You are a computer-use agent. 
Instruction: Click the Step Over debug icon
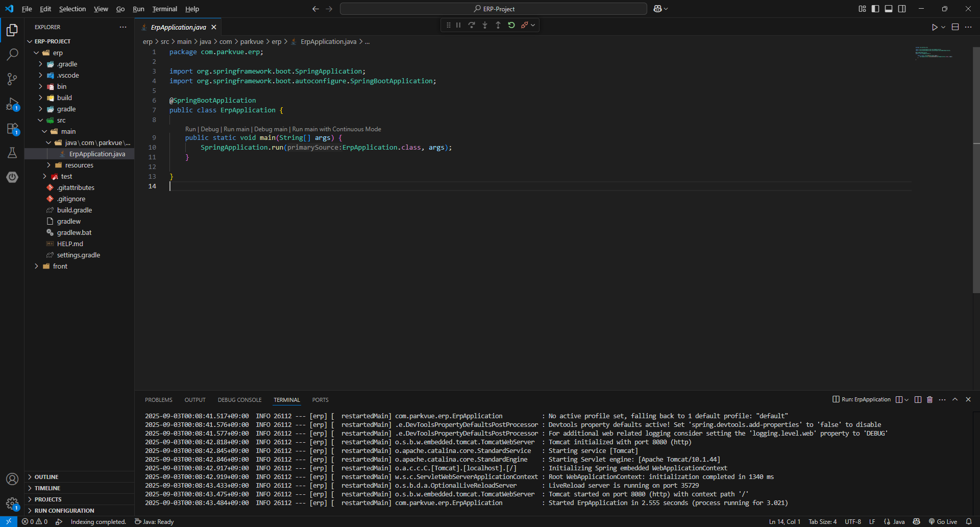click(x=472, y=25)
